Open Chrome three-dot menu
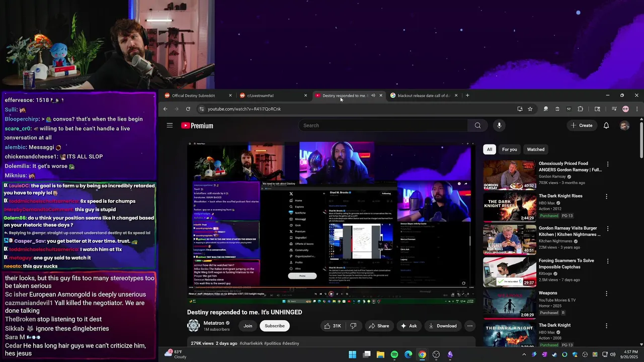644x362 pixels. 637,109
